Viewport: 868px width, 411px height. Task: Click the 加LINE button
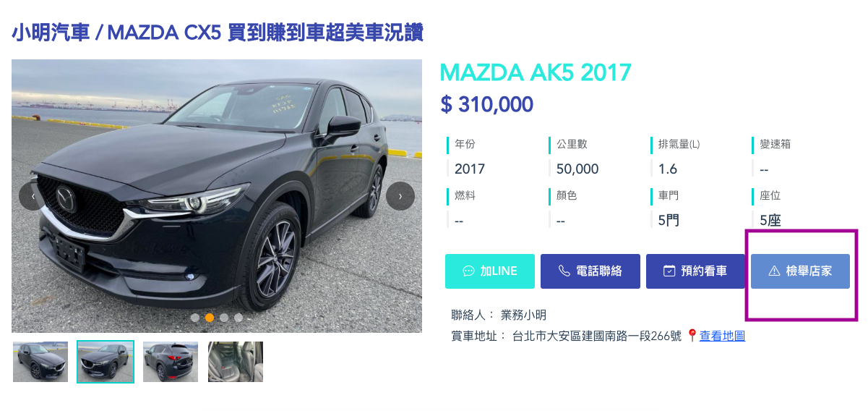pos(490,271)
